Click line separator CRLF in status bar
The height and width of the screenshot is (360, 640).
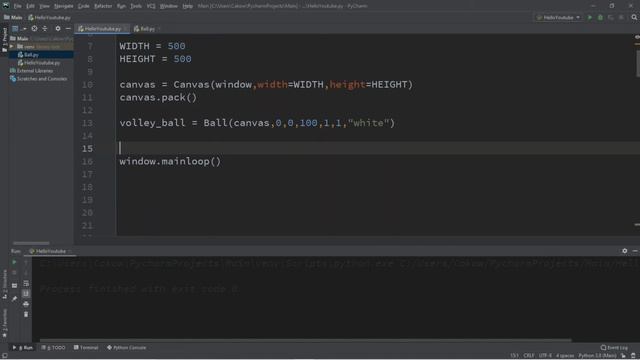(529, 356)
